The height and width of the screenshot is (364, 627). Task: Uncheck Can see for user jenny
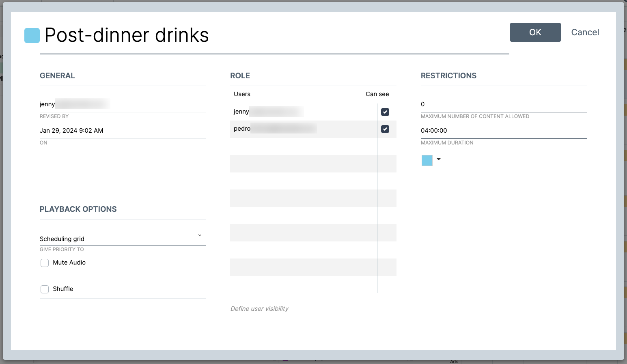(385, 112)
